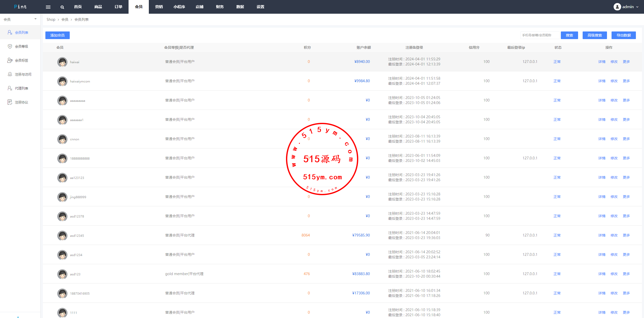644x318 pixels.
Task: Switch to the 订单 top menu tab
Action: [x=118, y=7]
